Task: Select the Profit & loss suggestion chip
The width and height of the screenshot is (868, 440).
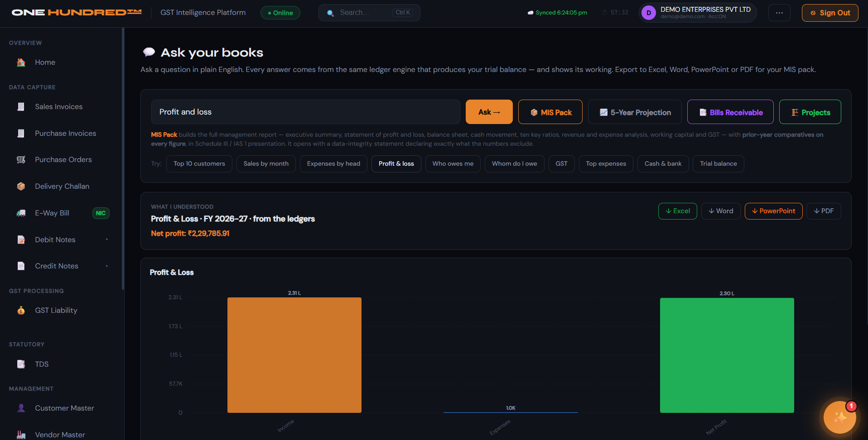Action: [396, 164]
